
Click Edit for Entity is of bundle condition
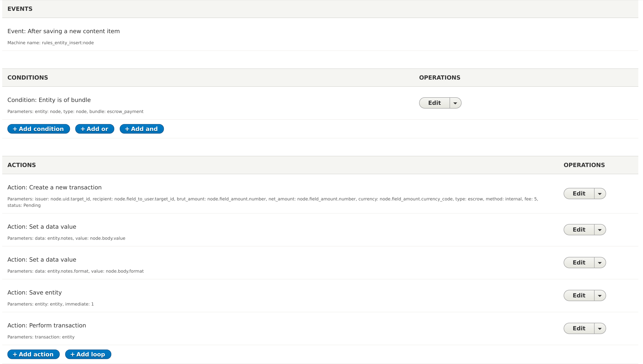[x=434, y=103]
